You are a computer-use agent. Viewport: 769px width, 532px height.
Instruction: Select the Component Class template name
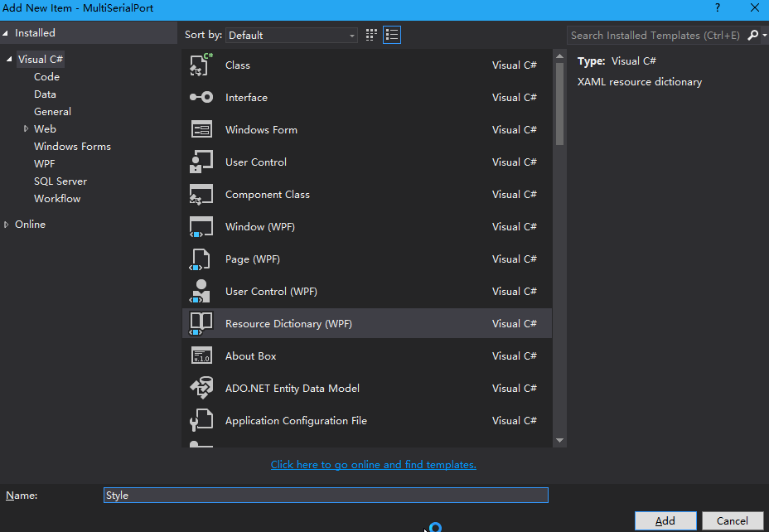(268, 195)
